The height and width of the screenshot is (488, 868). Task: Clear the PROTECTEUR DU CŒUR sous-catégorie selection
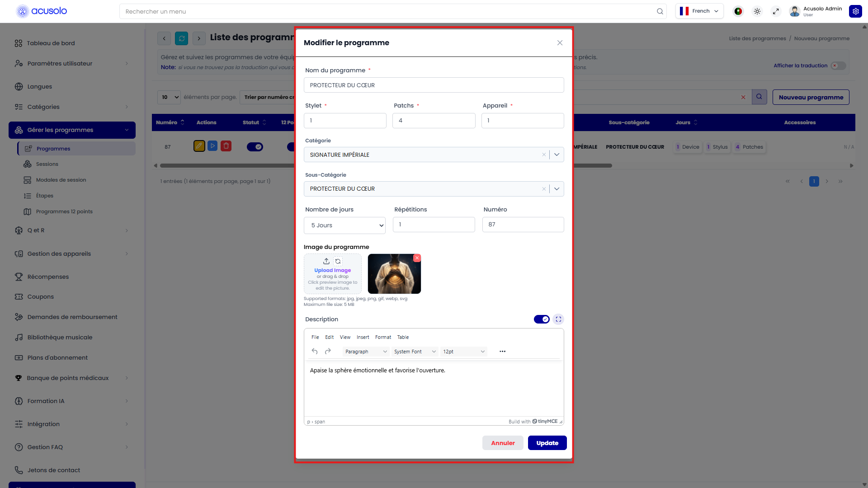[x=543, y=189]
